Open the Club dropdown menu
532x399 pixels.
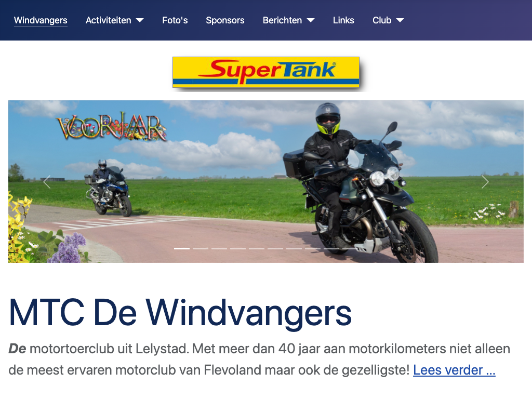point(388,20)
